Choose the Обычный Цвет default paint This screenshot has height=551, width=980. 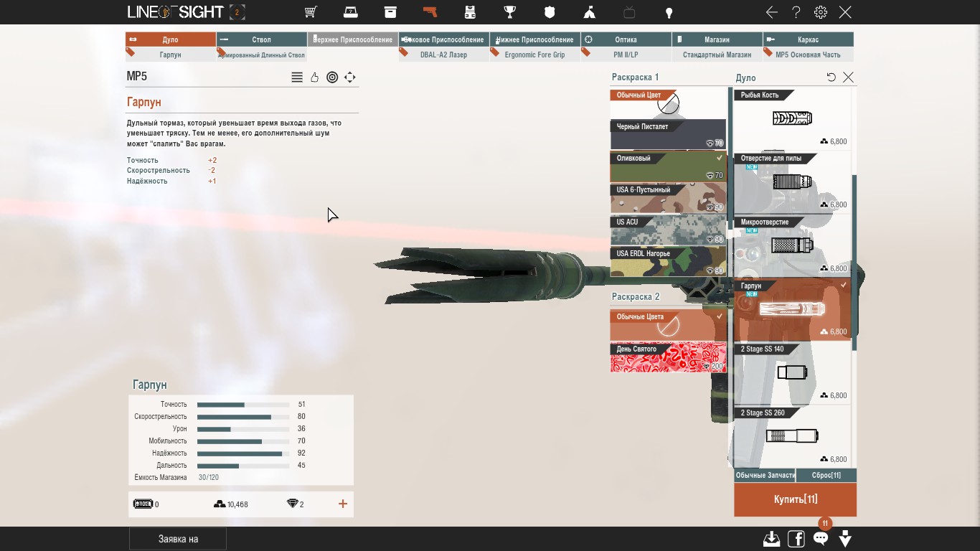tap(668, 103)
